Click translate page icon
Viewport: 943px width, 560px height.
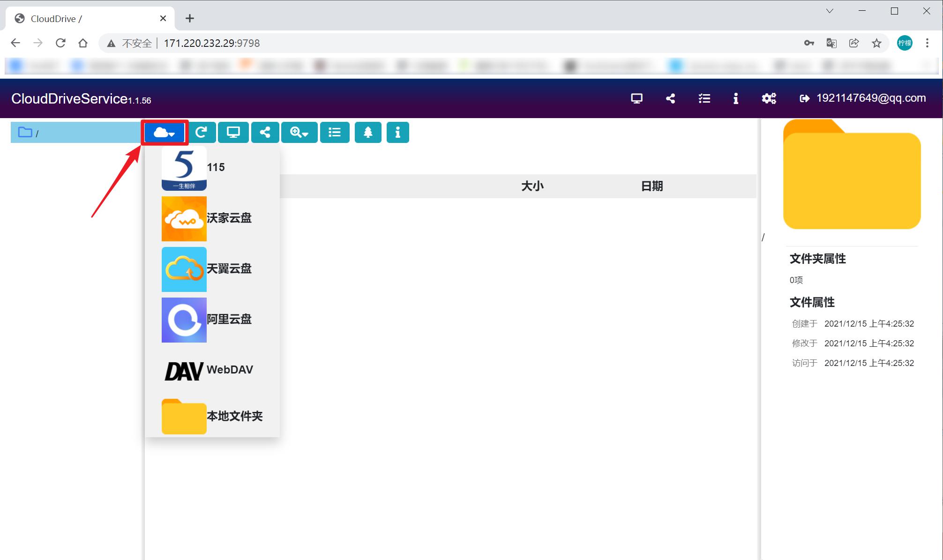(x=831, y=43)
